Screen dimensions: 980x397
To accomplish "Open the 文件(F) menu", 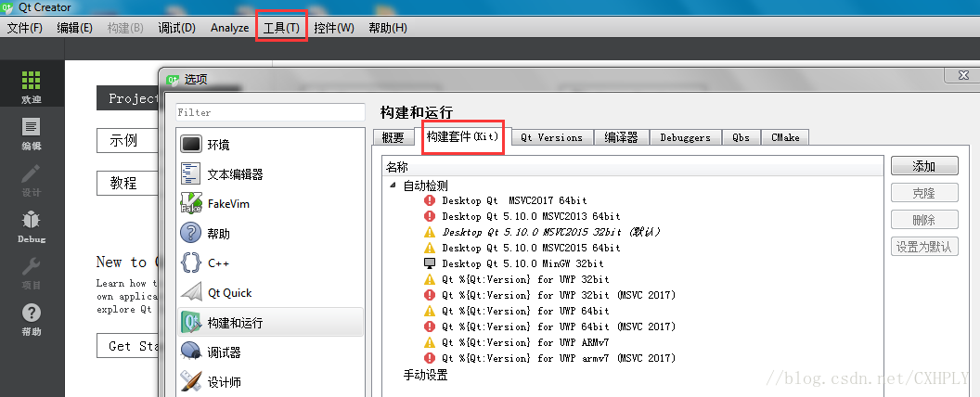I will point(24,28).
